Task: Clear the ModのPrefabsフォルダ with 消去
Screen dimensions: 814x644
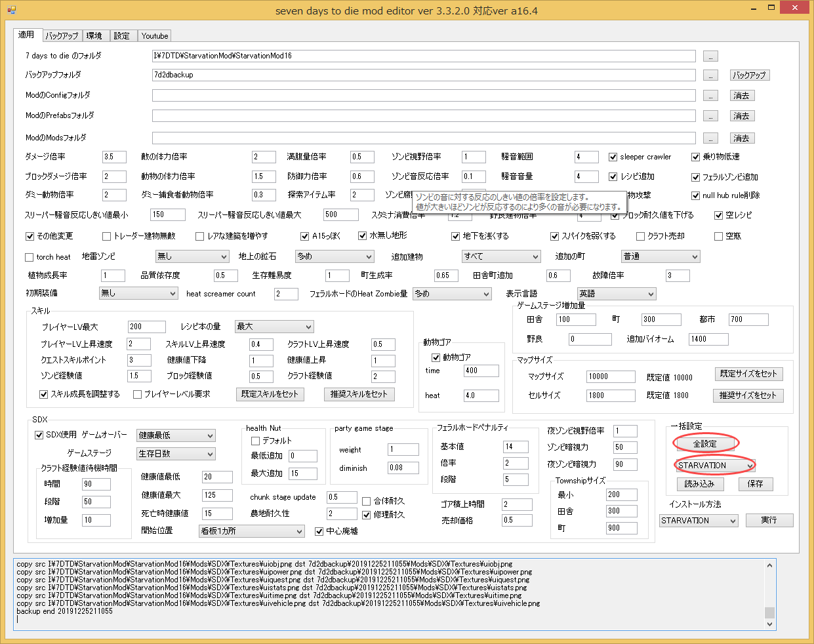Action: [x=742, y=116]
